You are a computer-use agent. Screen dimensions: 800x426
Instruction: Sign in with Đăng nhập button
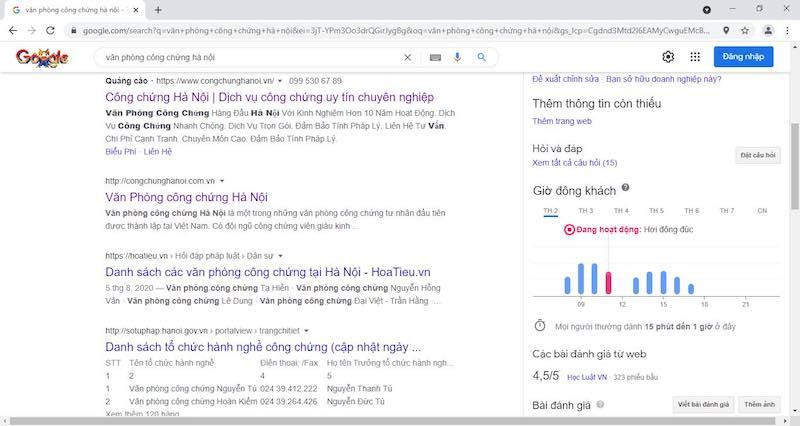tap(743, 57)
